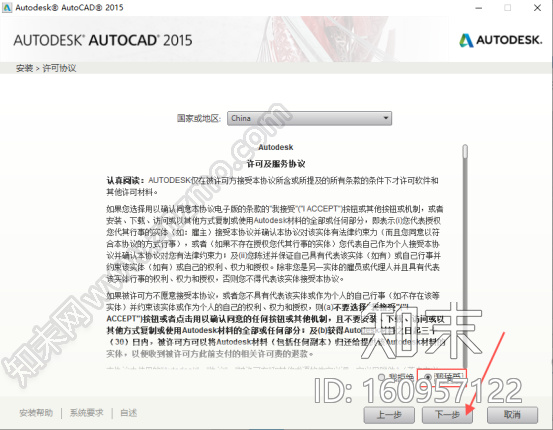Go back with the 上一步 button
This screenshot has width=553, height=430.
(389, 414)
